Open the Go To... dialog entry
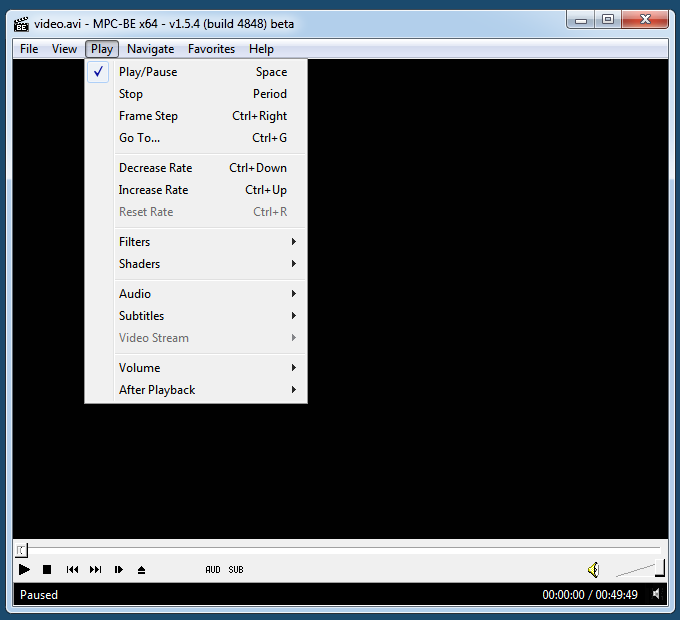 [x=196, y=138]
